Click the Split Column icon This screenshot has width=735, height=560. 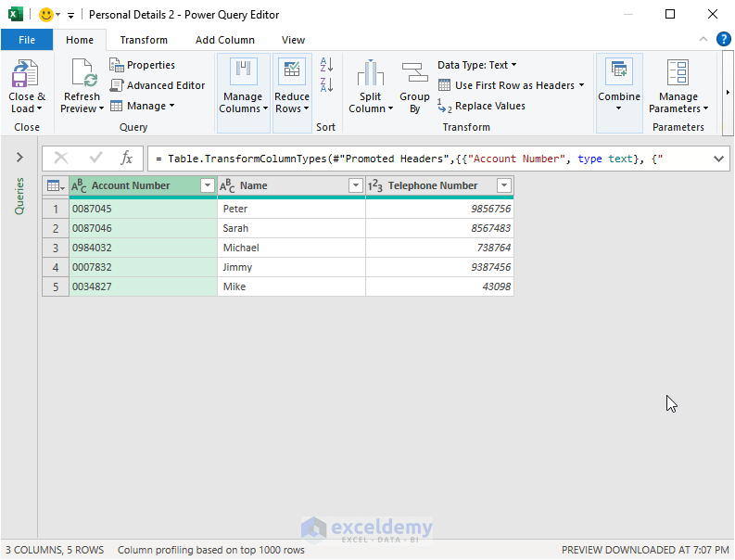(x=371, y=72)
